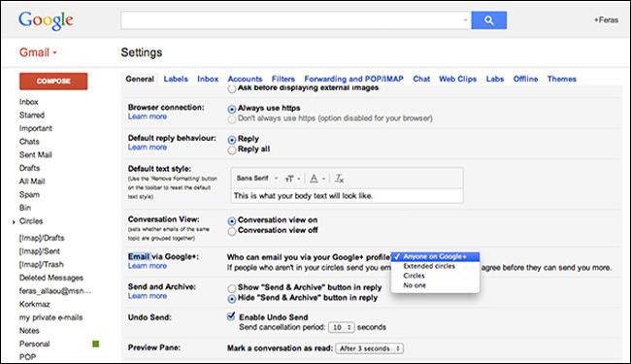Switch to the Inbox settings tab
Image resolution: width=631 pixels, height=364 pixels.
[208, 79]
